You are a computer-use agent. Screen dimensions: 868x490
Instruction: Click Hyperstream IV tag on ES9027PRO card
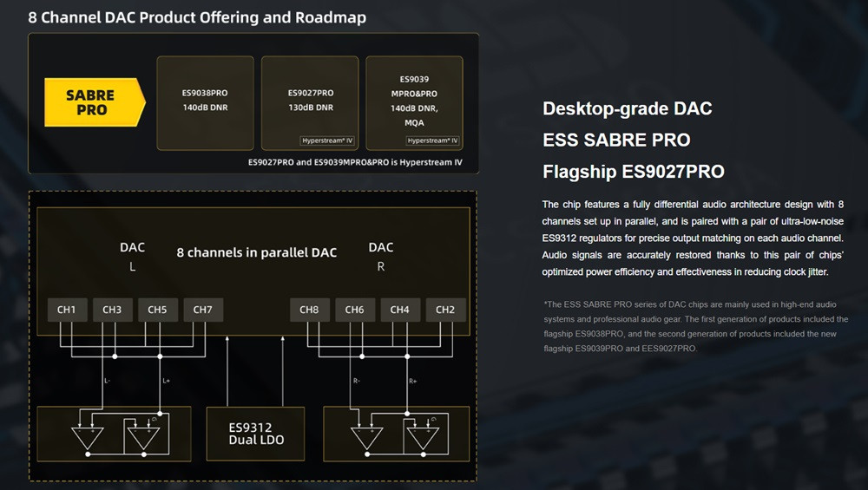tap(327, 140)
